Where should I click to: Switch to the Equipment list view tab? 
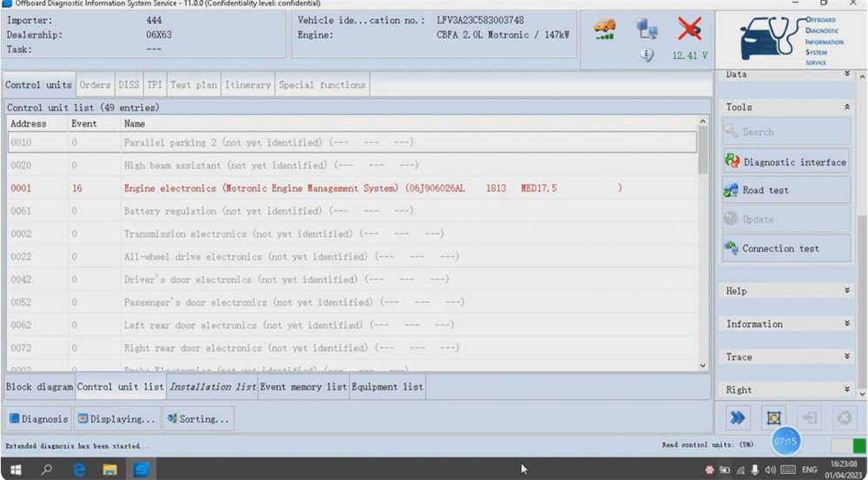click(387, 386)
